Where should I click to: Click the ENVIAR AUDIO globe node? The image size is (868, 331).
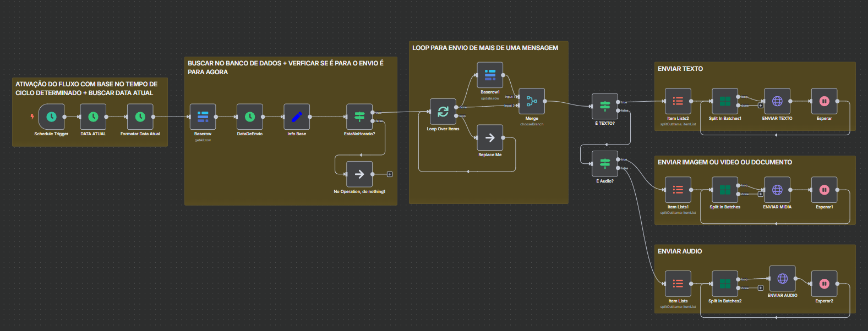coord(782,279)
